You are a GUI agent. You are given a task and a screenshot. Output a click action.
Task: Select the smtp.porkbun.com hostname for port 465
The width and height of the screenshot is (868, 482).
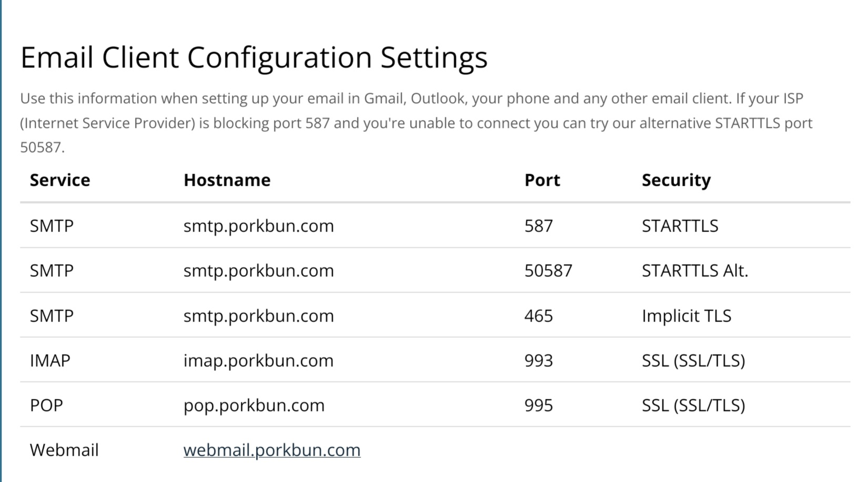pyautogui.click(x=259, y=316)
